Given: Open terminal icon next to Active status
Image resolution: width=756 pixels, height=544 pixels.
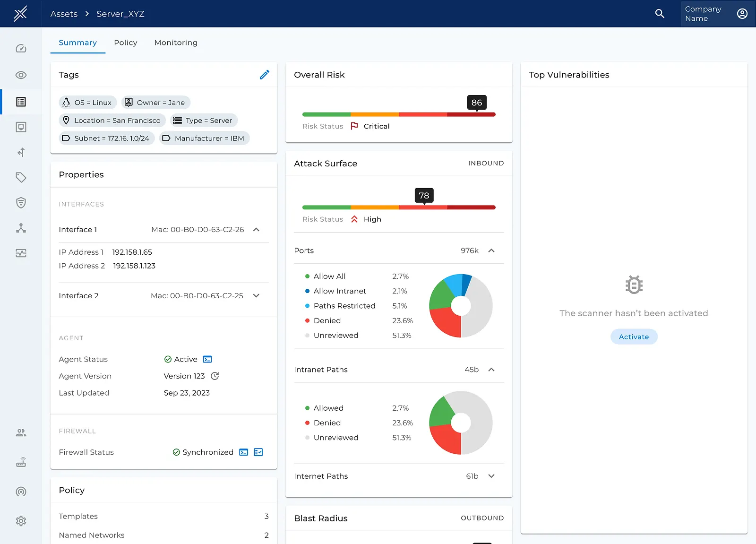Looking at the screenshot, I should [x=207, y=359].
